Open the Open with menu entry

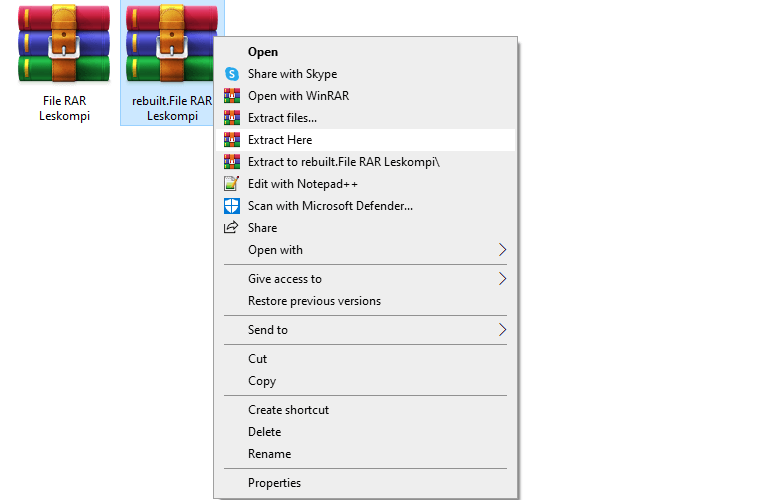point(366,250)
